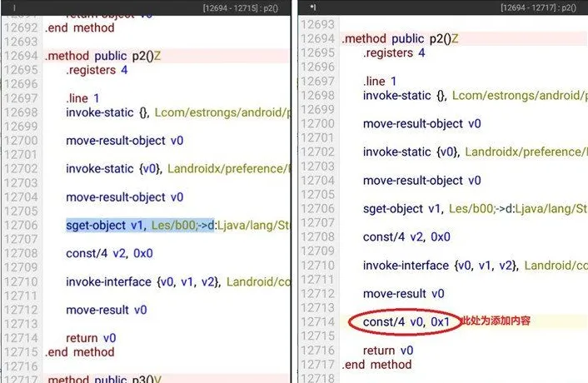Place cursor on return v0 in right pane

[390, 350]
